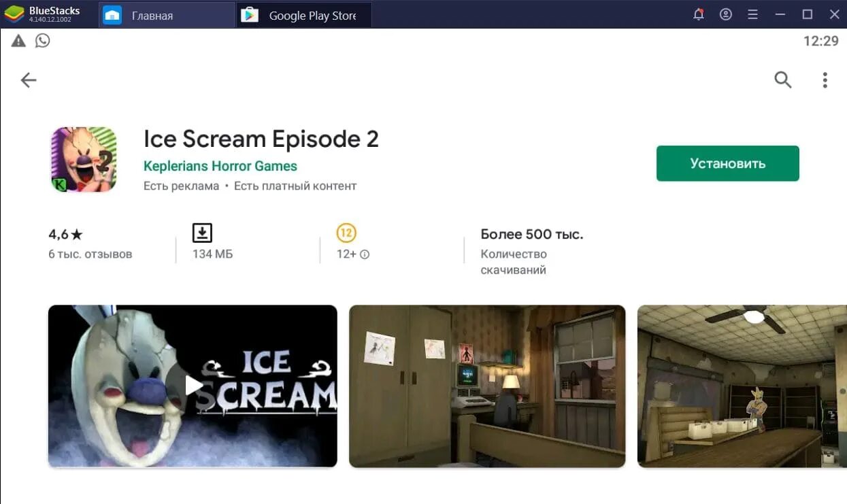Click the Play Store icon on tab
The width and height of the screenshot is (847, 504).
(x=250, y=15)
